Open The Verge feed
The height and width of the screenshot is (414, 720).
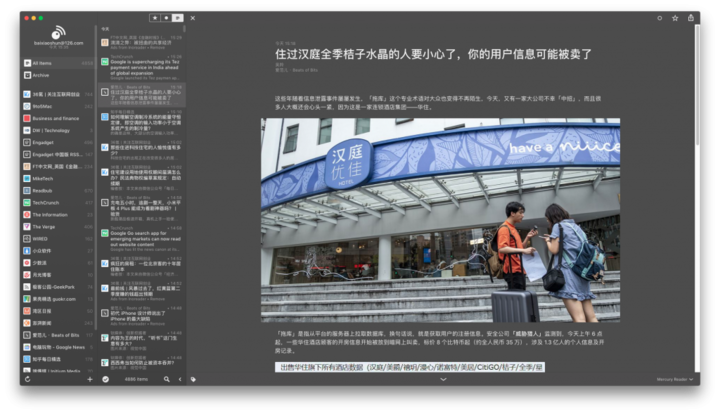click(x=59, y=227)
